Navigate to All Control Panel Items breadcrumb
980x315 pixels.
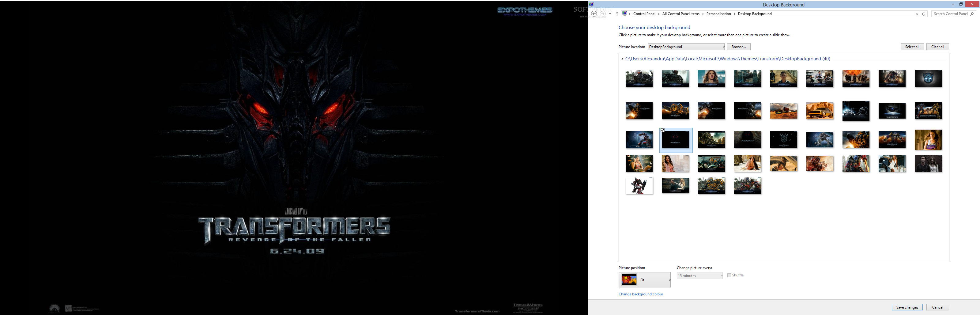coord(680,14)
